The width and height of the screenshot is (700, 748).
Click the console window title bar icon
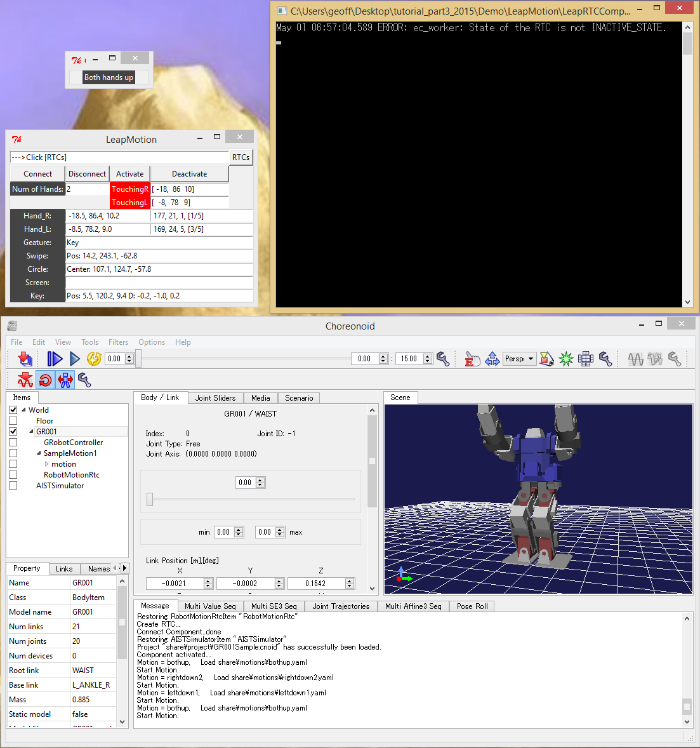coord(282,11)
